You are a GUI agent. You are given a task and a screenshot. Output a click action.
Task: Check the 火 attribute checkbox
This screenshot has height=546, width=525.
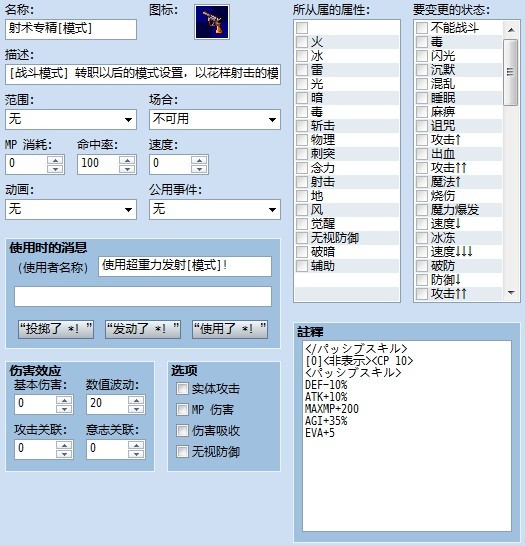[301, 42]
